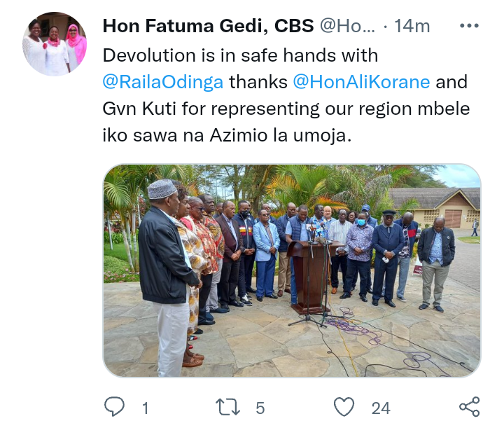Open the 14m timestamp link

click(x=412, y=26)
